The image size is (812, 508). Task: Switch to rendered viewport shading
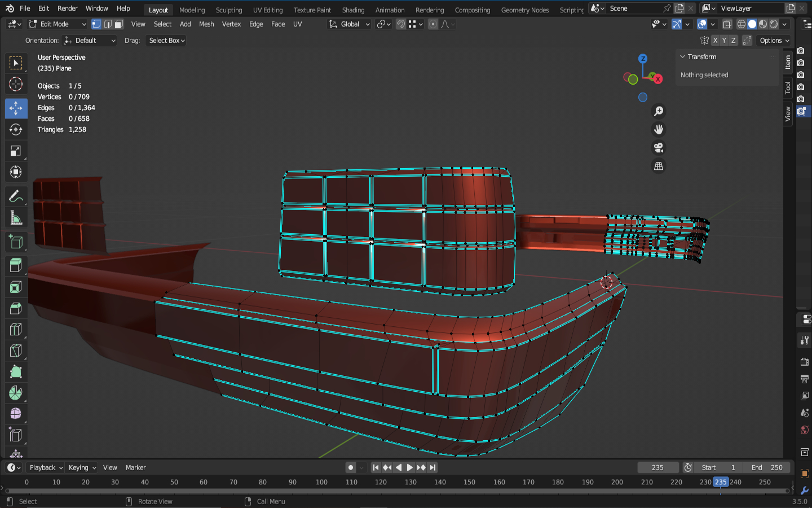pos(774,24)
